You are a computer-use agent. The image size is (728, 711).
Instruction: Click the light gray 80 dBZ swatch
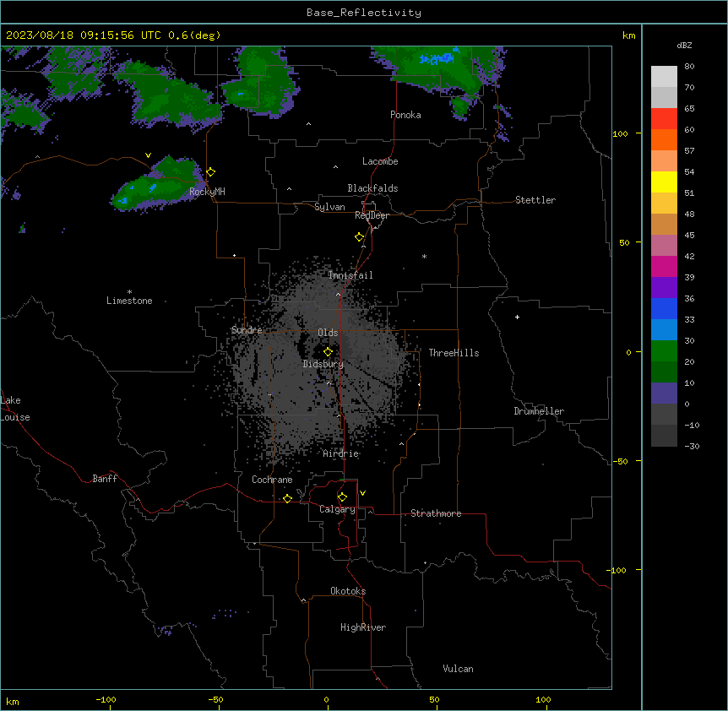[x=664, y=77]
